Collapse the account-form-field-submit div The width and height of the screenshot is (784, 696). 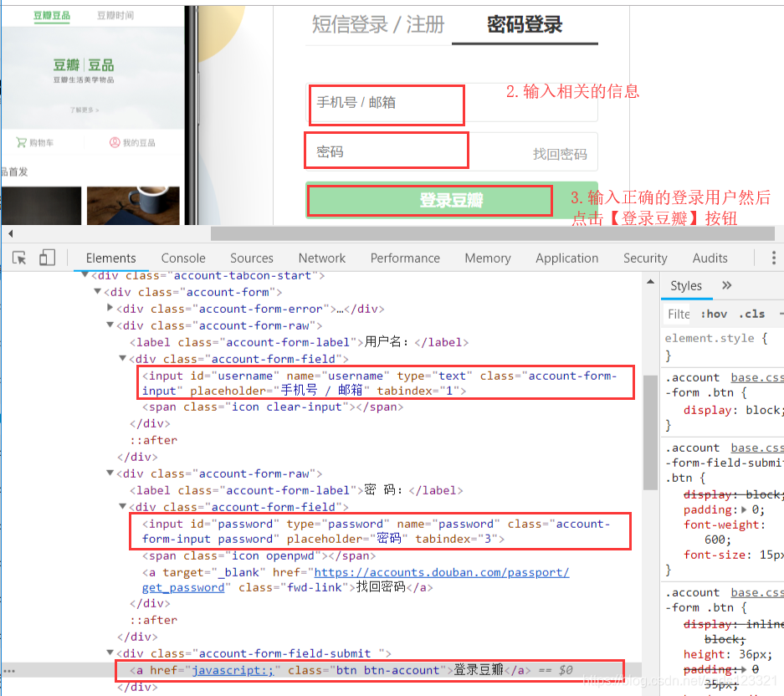tap(110, 653)
